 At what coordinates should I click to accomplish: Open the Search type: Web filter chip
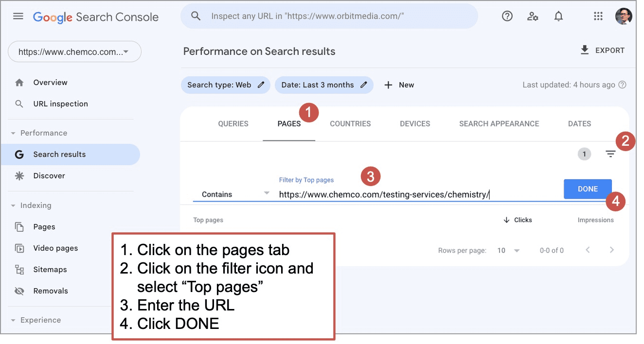click(x=226, y=85)
